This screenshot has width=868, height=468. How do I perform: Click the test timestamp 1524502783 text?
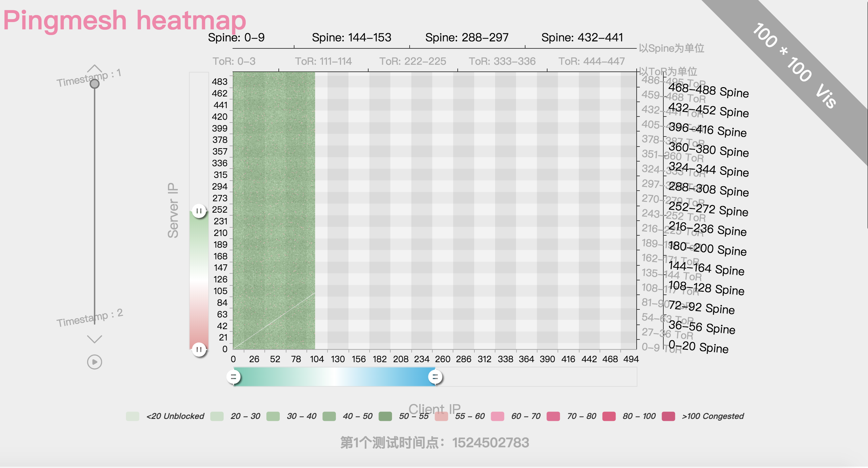435,443
